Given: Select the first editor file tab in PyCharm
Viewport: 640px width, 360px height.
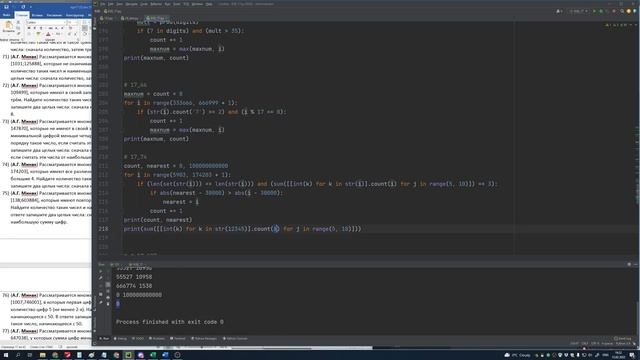Looking at the screenshot, I should tap(107, 18).
